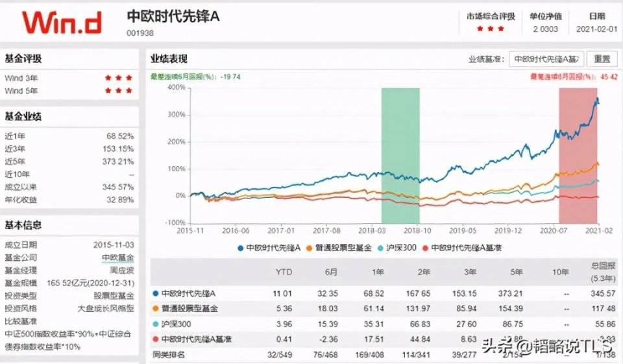Click 中欧时代先锋A基准 6月 value -2.36

330,339
